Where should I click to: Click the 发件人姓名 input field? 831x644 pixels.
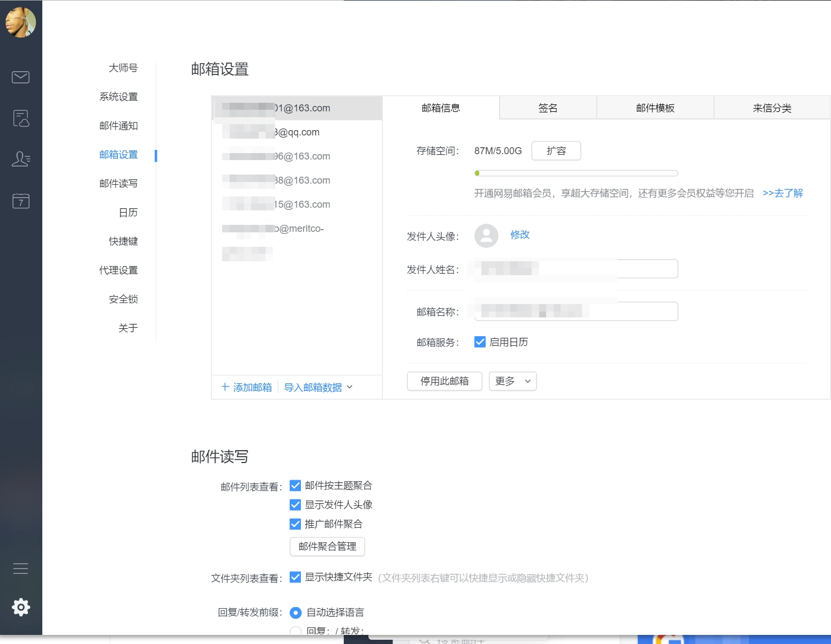(576, 269)
